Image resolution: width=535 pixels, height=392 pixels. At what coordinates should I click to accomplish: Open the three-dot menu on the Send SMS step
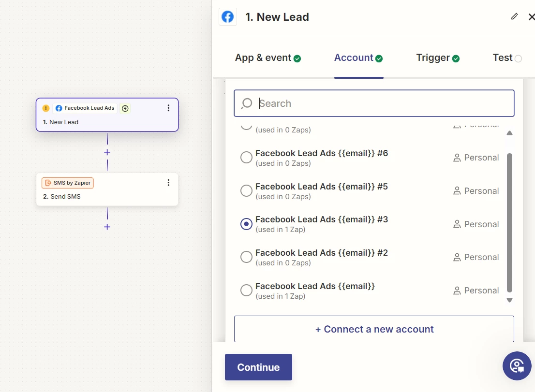(168, 183)
